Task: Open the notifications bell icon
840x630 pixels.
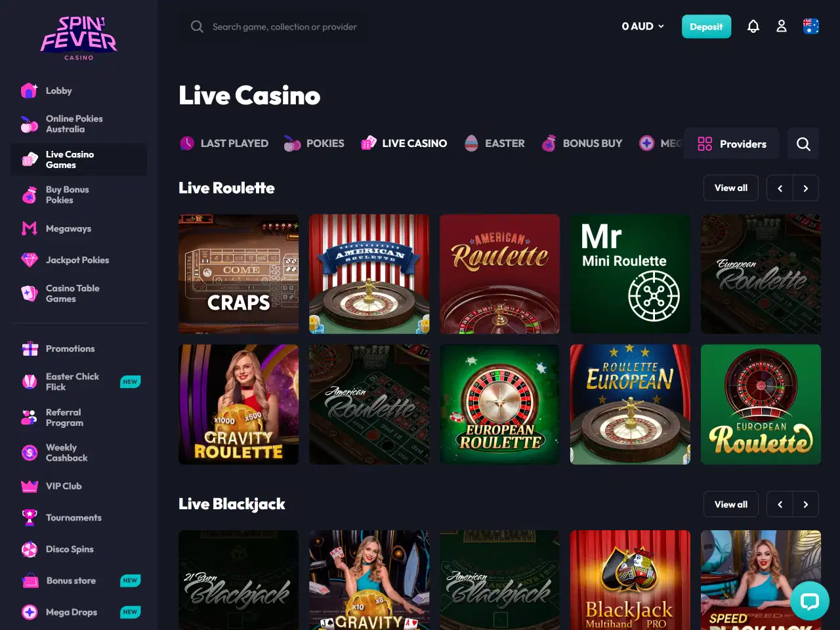Action: (x=753, y=26)
